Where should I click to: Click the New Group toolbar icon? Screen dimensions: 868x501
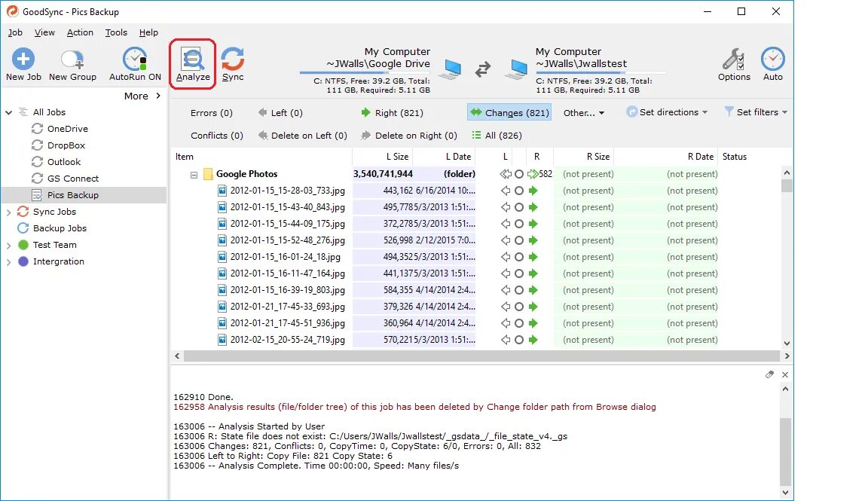click(72, 60)
